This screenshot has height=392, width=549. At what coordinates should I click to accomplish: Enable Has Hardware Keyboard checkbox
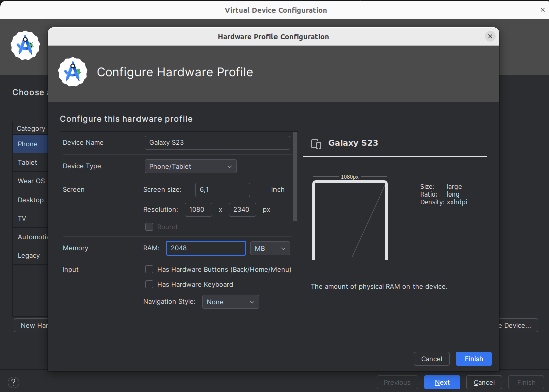pos(149,284)
